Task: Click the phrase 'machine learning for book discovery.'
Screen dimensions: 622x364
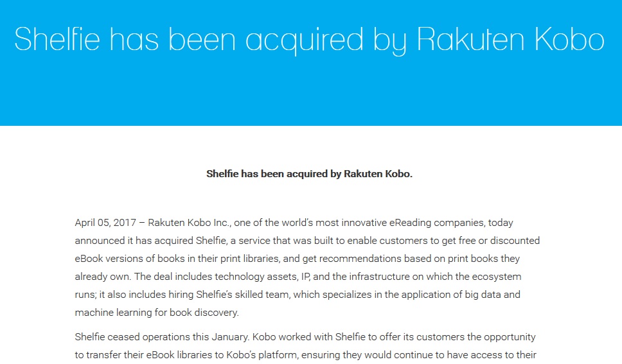Action: pos(157,313)
